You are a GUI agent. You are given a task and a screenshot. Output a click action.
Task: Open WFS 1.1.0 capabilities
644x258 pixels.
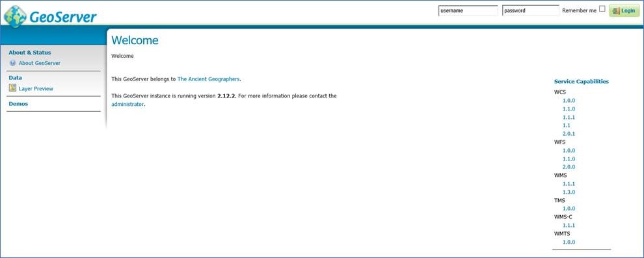(569, 159)
